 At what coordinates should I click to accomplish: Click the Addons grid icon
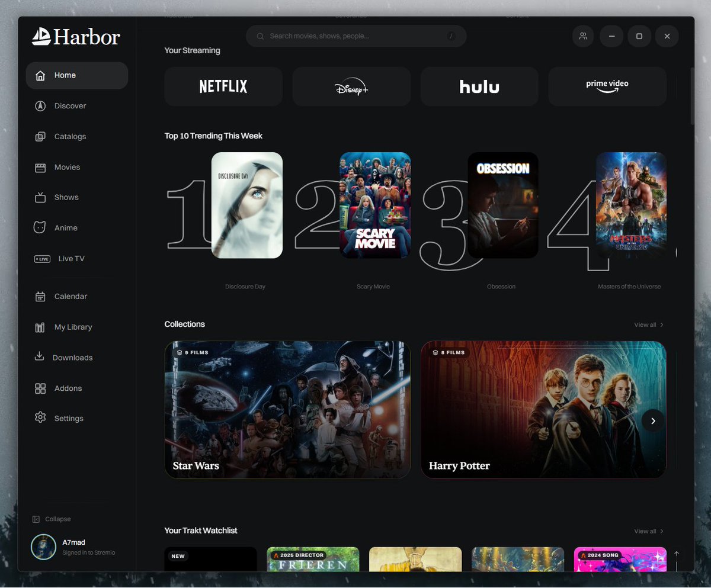pos(40,388)
